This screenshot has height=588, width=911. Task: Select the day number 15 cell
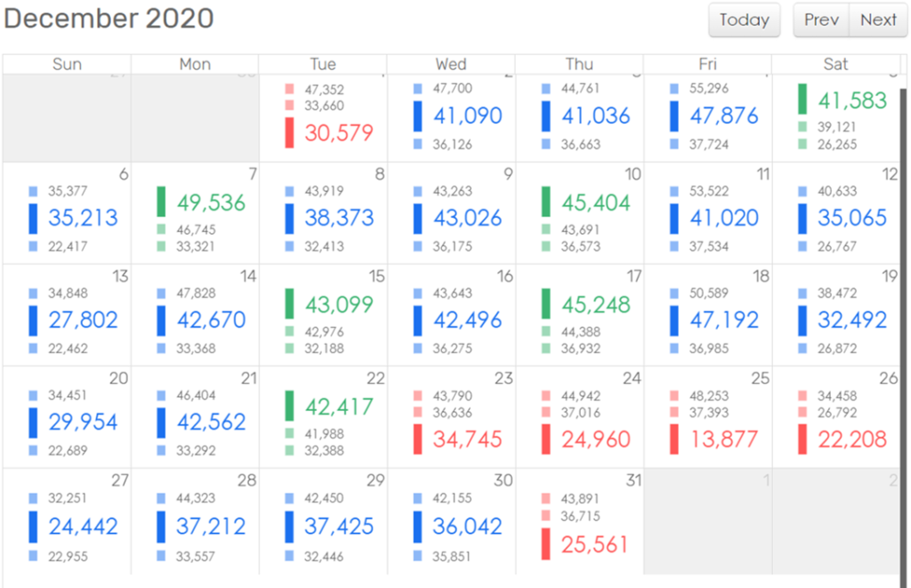click(x=376, y=277)
